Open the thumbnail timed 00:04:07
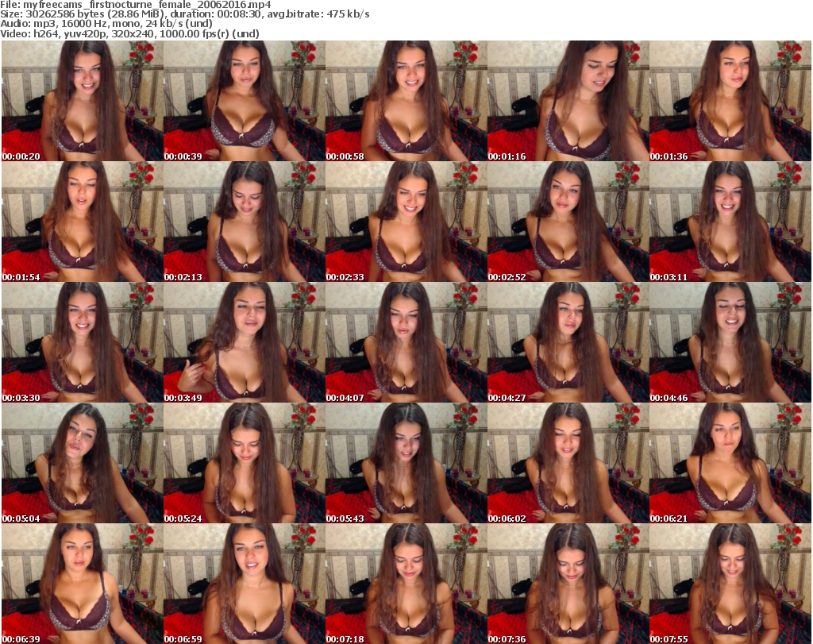The image size is (813, 644). coord(406,342)
